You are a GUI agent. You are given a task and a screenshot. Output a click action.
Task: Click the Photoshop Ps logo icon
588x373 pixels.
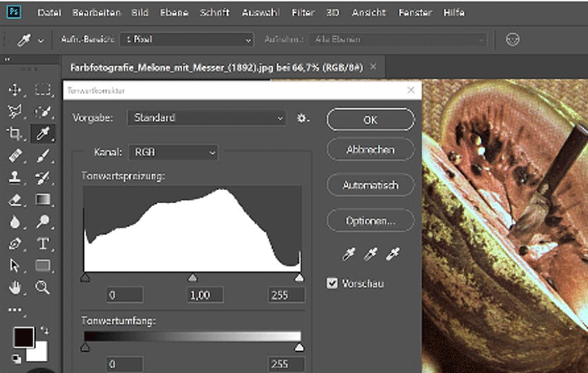[14, 11]
